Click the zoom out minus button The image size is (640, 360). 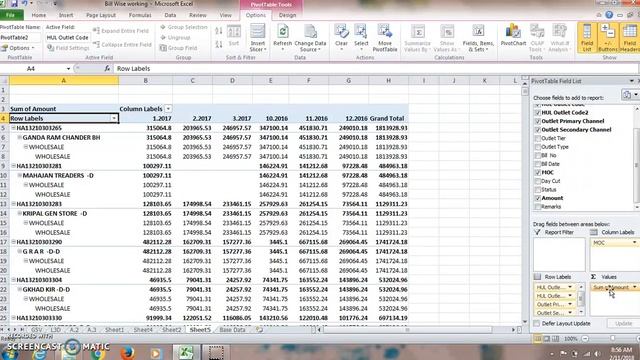(585, 339)
